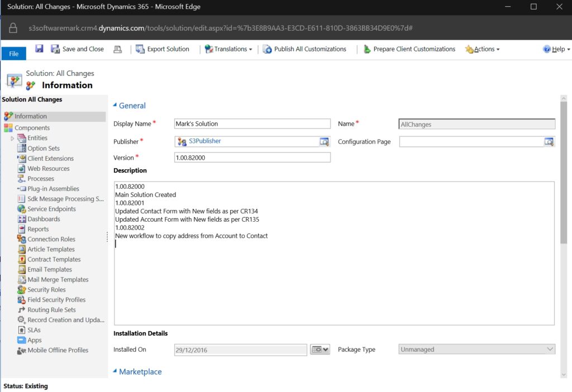Collapse the Marketplace section
Viewport: 572px width, 392px height.
tap(116, 371)
